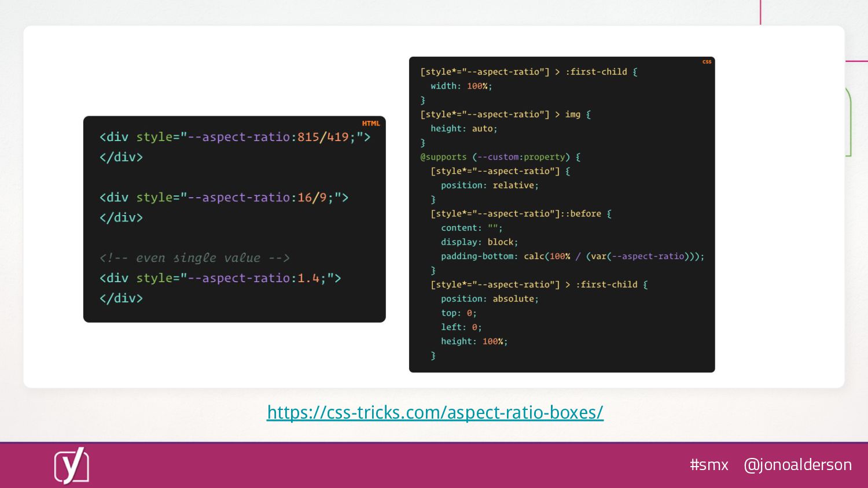Click the CSS label on code block

coord(707,62)
